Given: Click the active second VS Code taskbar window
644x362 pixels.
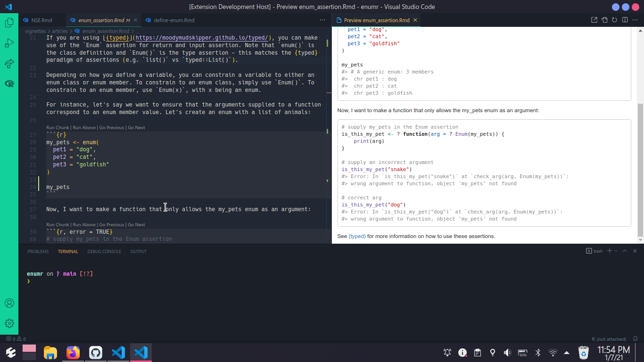Looking at the screenshot, I should coord(141,352).
